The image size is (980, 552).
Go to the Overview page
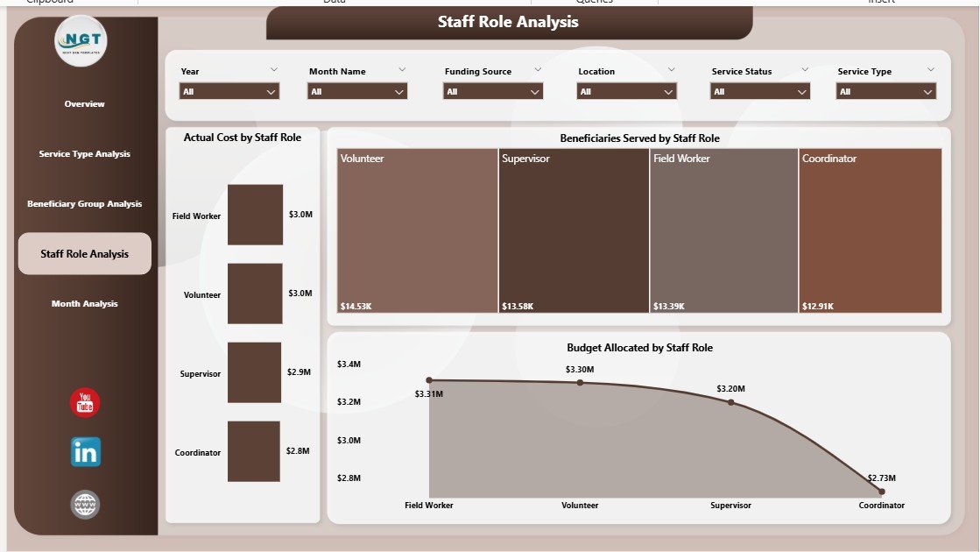pos(84,104)
